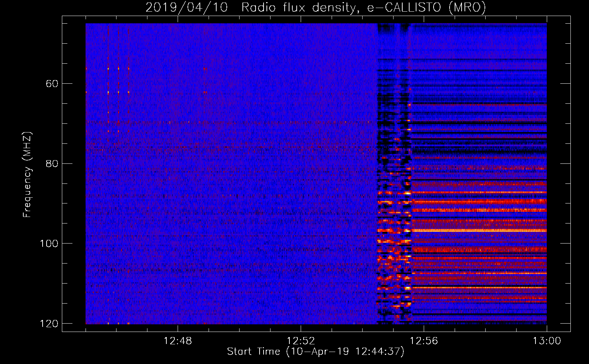The width and height of the screenshot is (589, 364).
Task: Click the 12:52 time tick label
Action: [301, 341]
